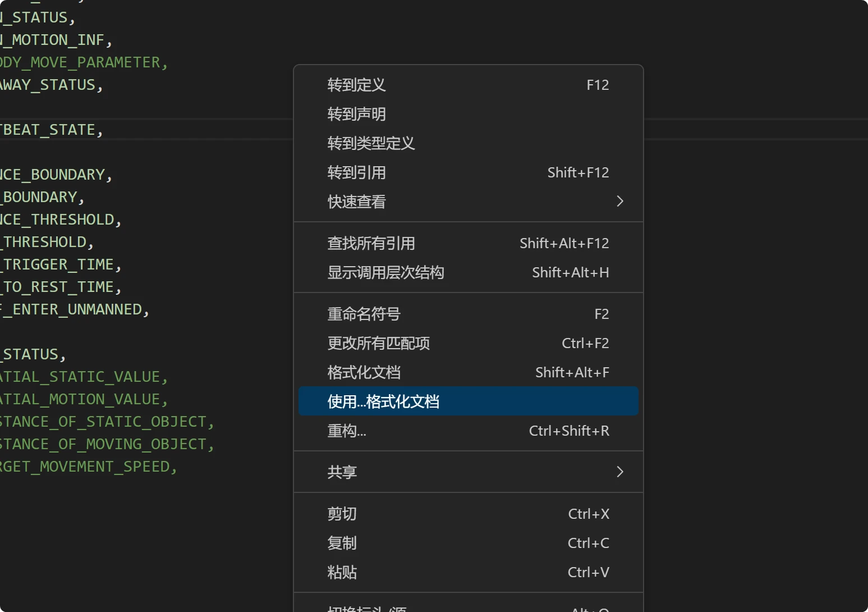Select 剪切 (Ctrl+X) in the menu
This screenshot has height=612, width=868.
pyautogui.click(x=342, y=514)
